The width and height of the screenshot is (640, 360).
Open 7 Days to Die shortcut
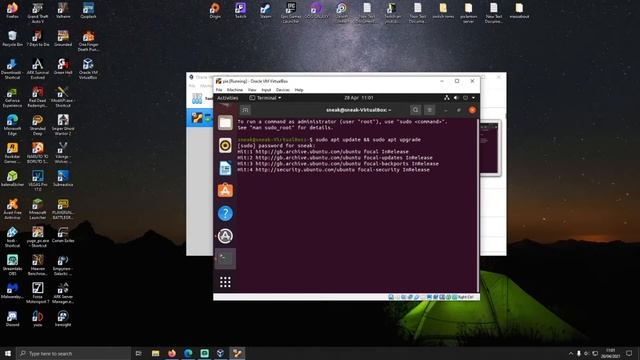point(38,38)
